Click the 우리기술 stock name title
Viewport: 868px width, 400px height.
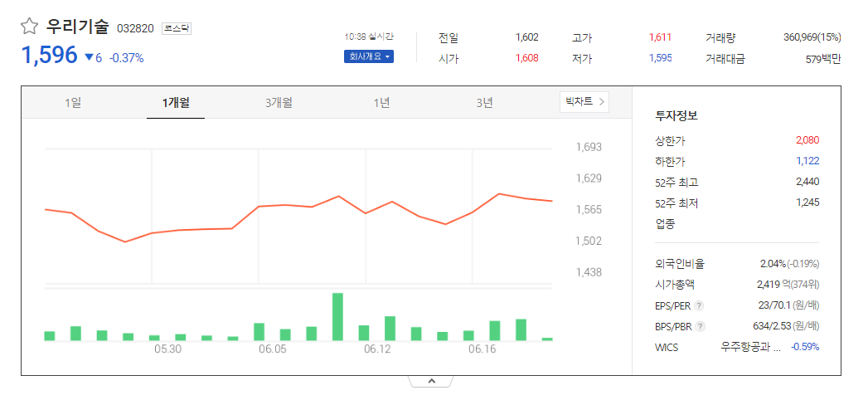pyautogui.click(x=77, y=27)
